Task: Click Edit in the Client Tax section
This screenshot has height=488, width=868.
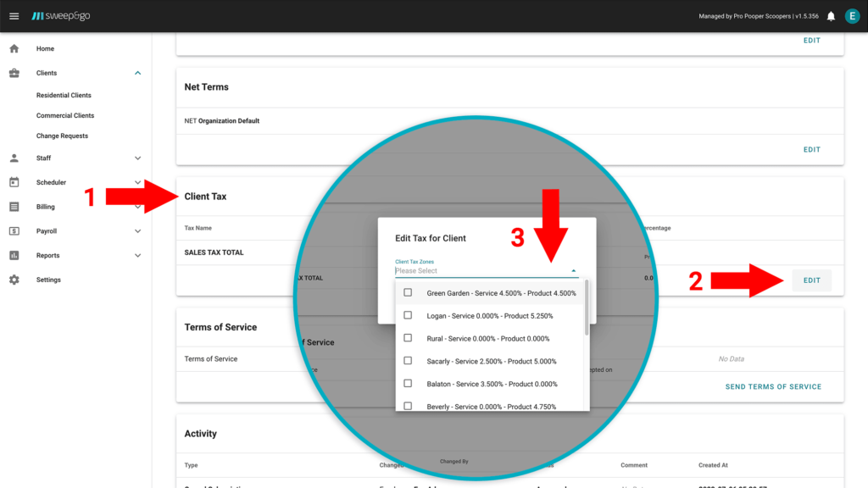Action: [811, 280]
